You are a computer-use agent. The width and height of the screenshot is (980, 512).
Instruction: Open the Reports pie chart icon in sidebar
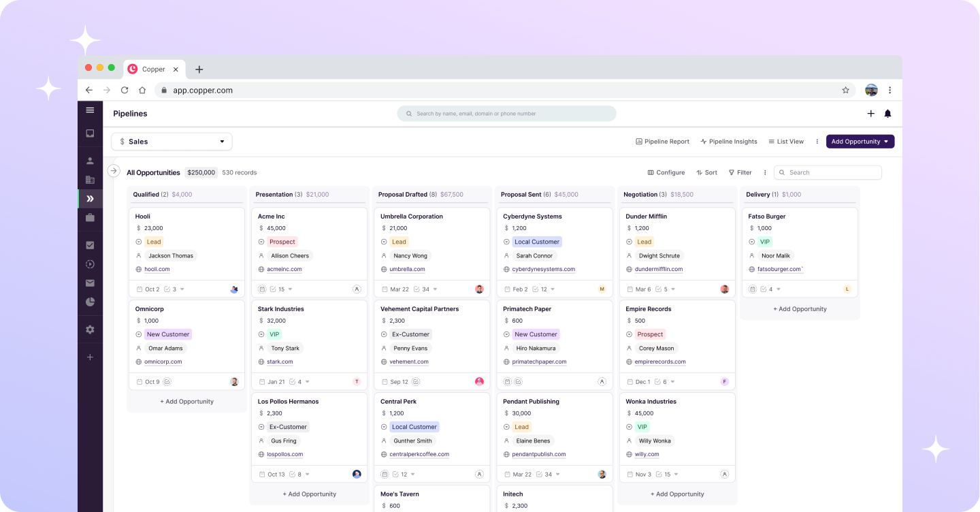pos(90,302)
